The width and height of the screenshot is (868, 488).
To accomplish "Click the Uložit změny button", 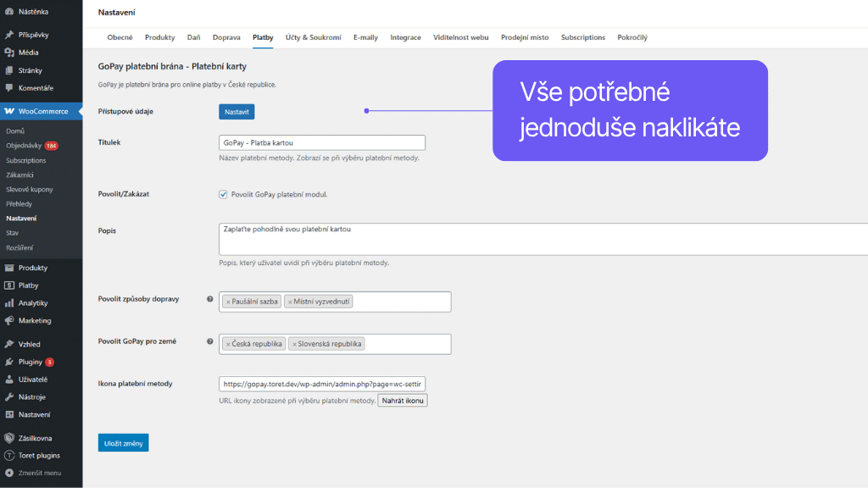I will 123,442.
